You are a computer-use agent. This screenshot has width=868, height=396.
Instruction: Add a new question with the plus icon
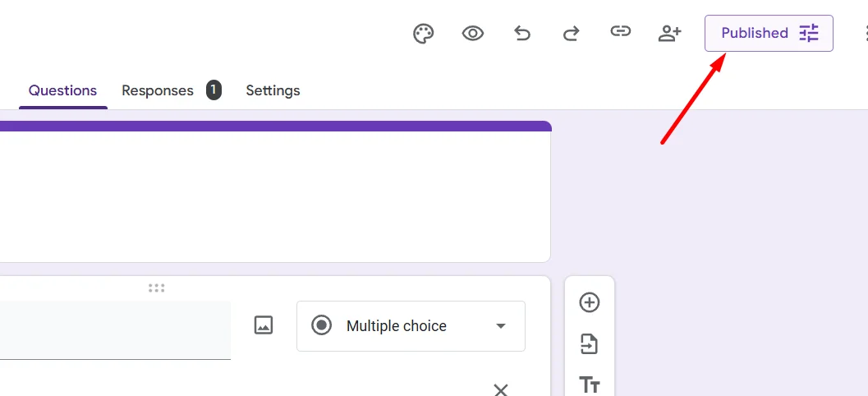tap(590, 302)
